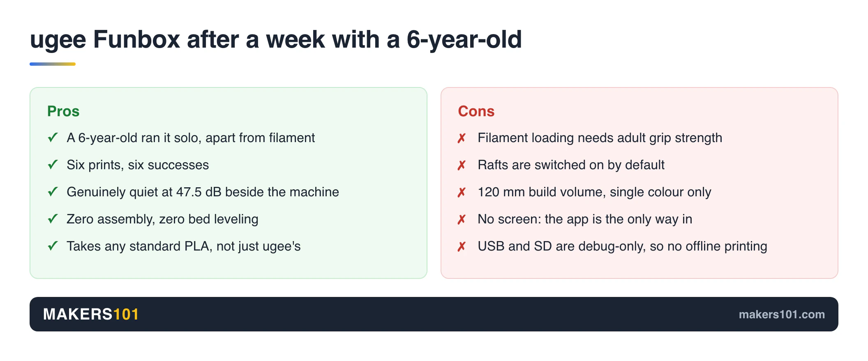This screenshot has width=868, height=361.
Task: Click the red X beside "120 mm build volume"
Action: pos(462,192)
